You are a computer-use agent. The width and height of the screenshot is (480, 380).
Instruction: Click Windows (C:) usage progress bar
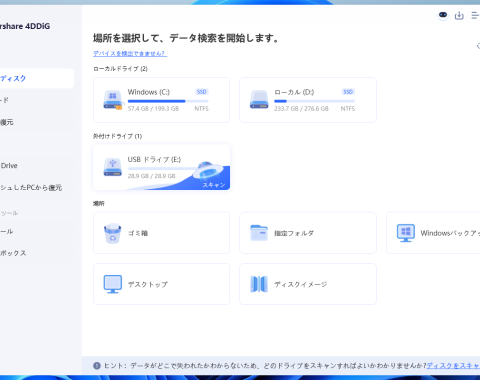168,101
